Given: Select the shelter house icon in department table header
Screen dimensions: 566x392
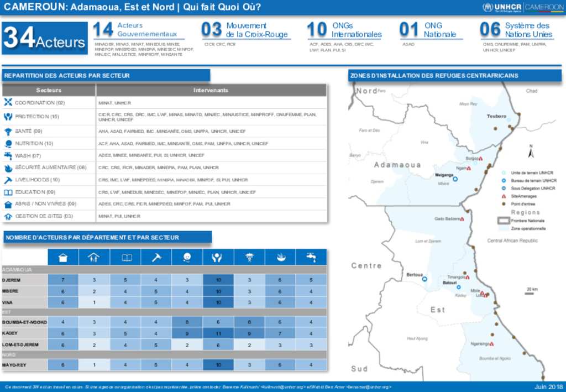Looking at the screenshot, I should [x=63, y=257].
